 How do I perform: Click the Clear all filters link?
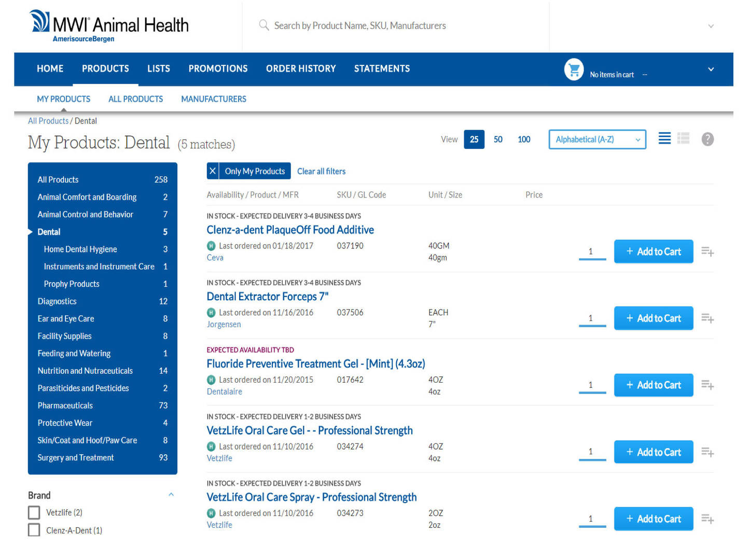[321, 171]
